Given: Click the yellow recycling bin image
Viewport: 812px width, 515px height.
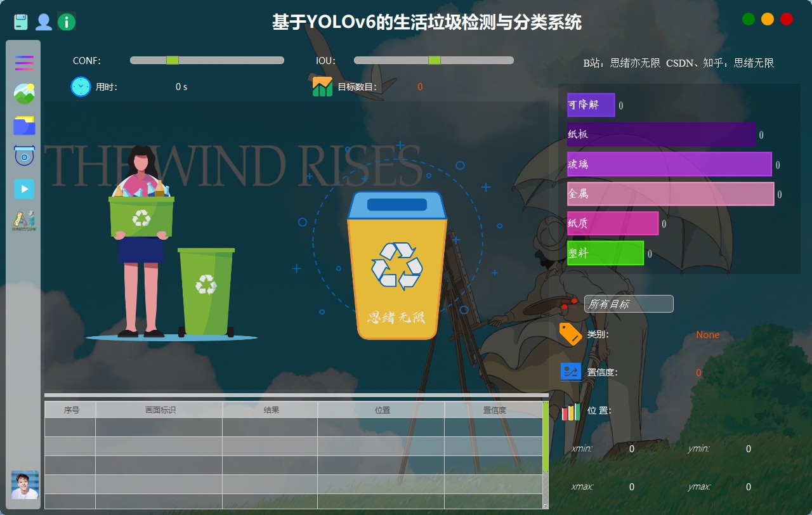Looking at the screenshot, I should (x=397, y=265).
